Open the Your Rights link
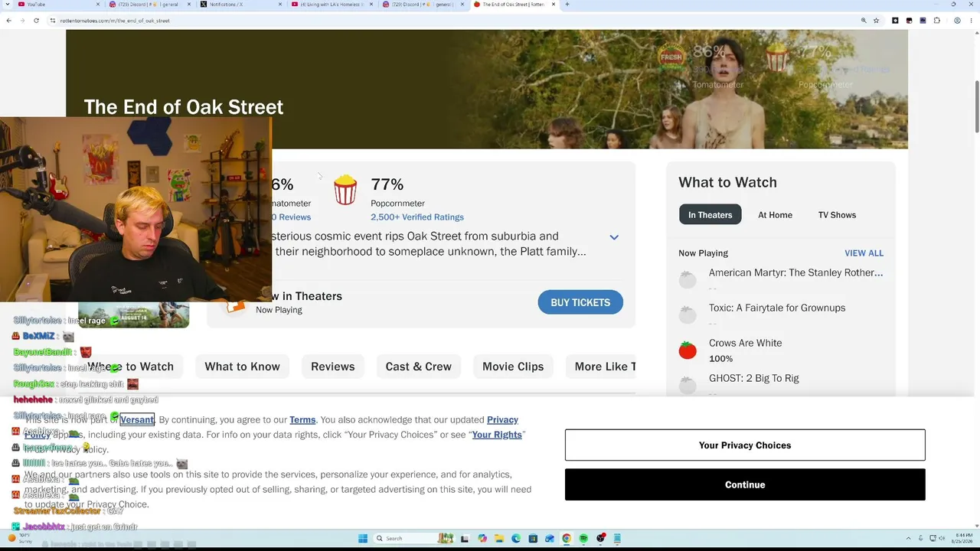The width and height of the screenshot is (980, 551). point(497,435)
